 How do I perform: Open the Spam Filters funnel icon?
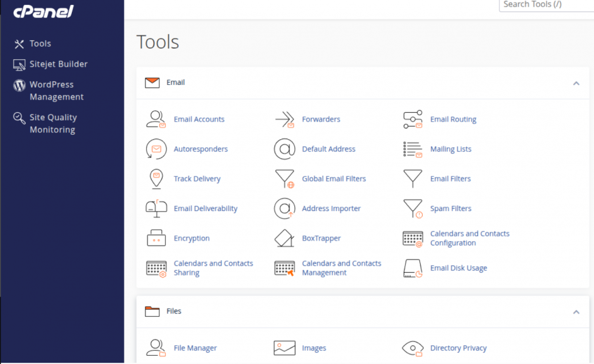click(413, 208)
